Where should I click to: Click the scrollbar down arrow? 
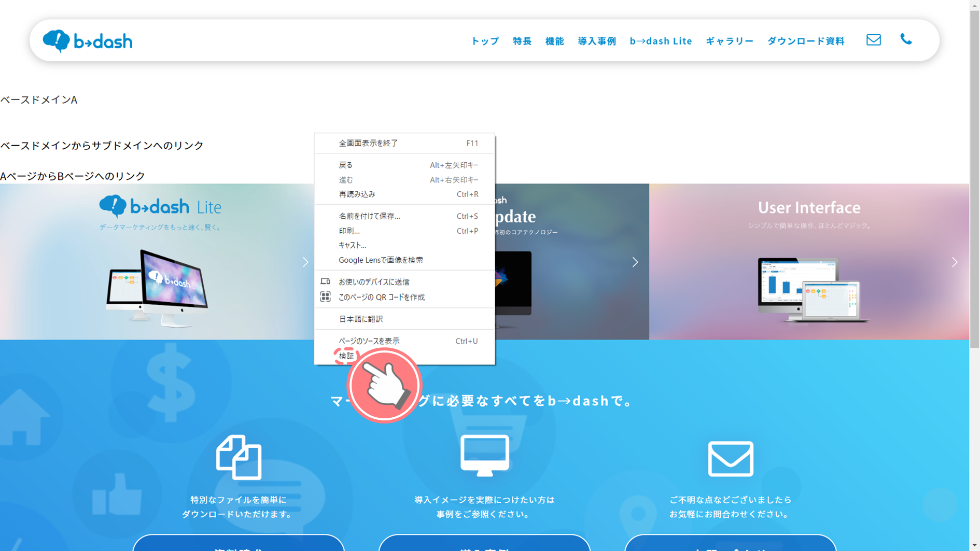coord(974,546)
